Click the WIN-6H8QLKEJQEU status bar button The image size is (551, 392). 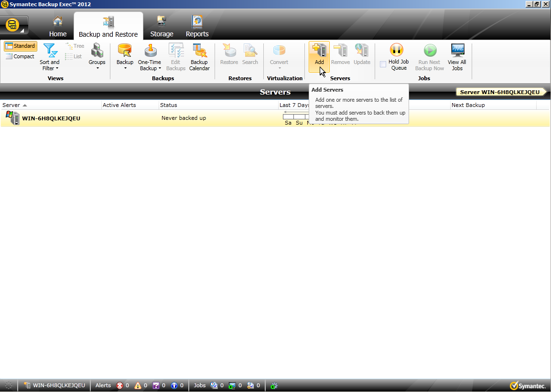tap(54, 385)
